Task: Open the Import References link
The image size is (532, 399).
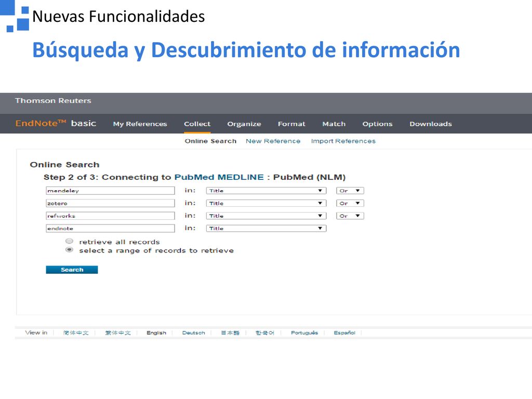Action: (x=343, y=141)
